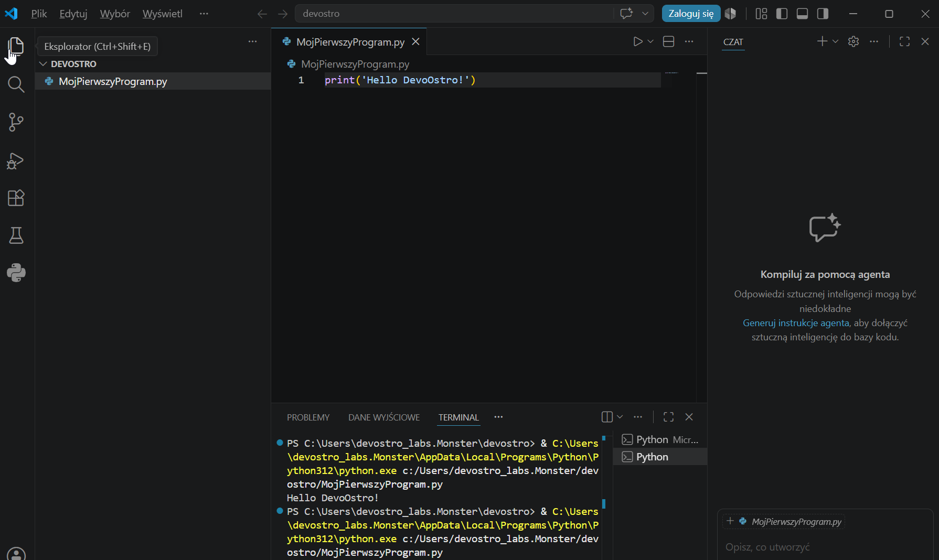Open the Explorer view in activity bar
The image size is (939, 560).
pos(16,46)
